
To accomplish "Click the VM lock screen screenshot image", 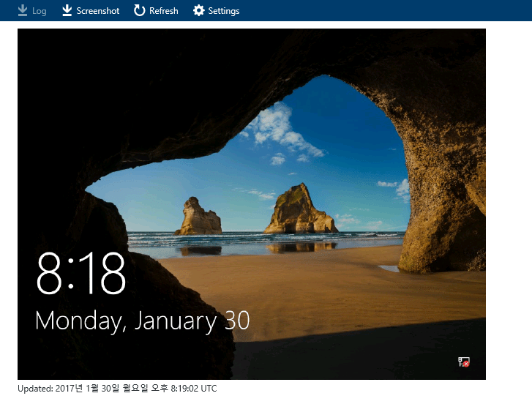I will (252, 204).
